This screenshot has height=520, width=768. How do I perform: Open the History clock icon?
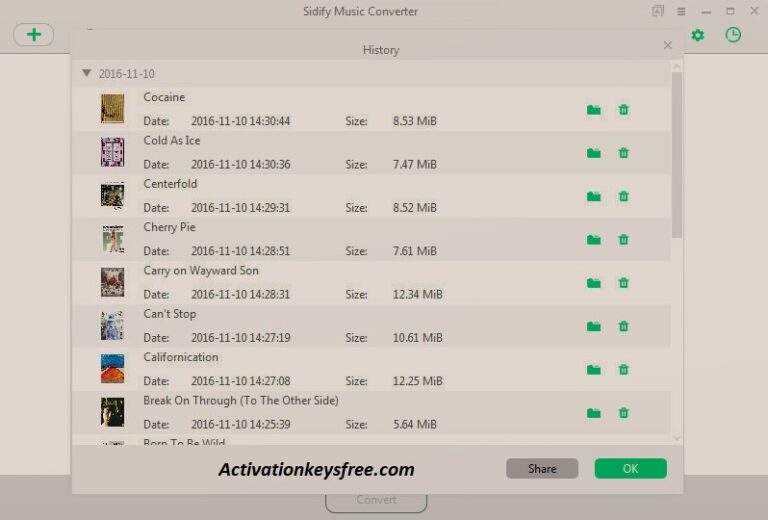pyautogui.click(x=733, y=35)
